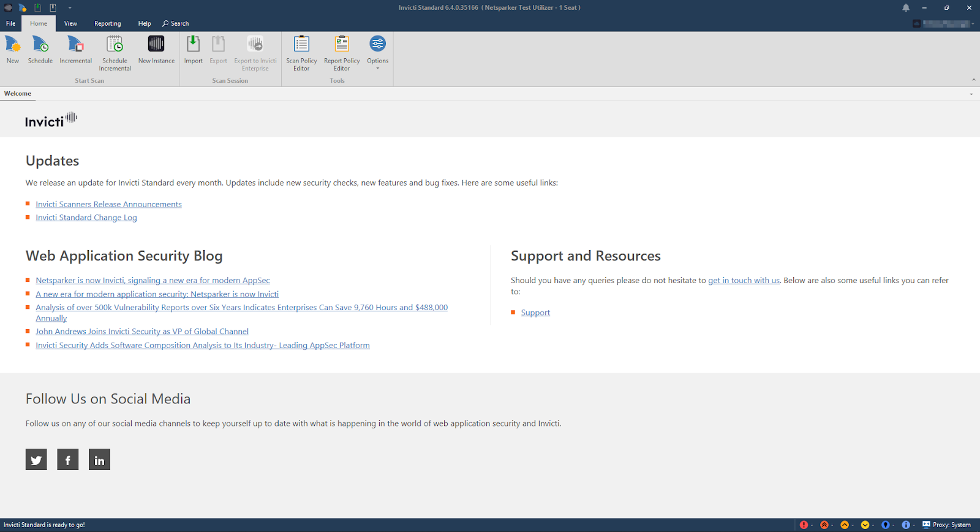
Task: Open the 500k Vulnerability Reports analysis link
Action: (x=241, y=313)
